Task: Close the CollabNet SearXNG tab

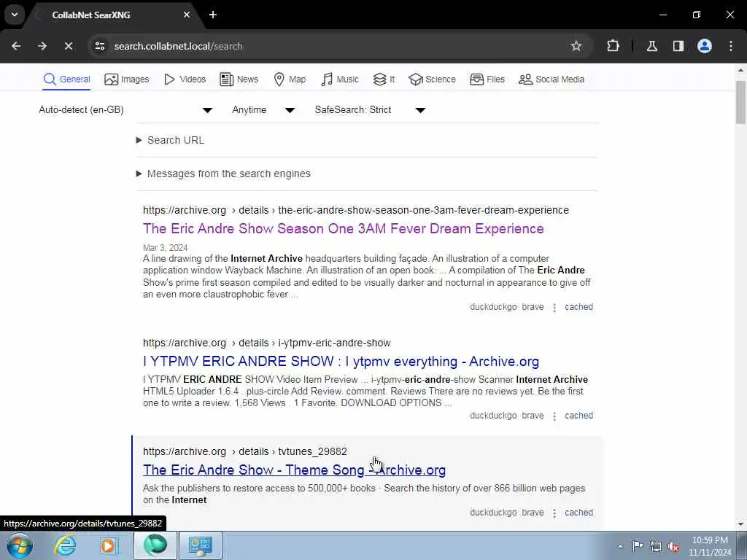Action: tap(187, 15)
